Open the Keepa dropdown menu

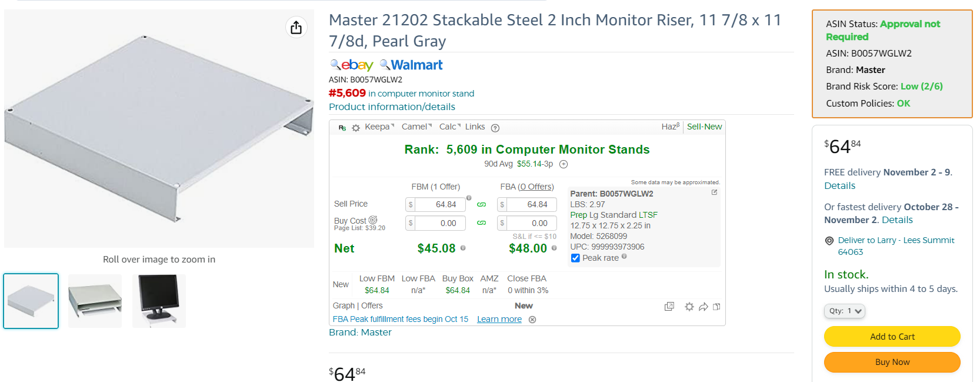[x=379, y=127]
